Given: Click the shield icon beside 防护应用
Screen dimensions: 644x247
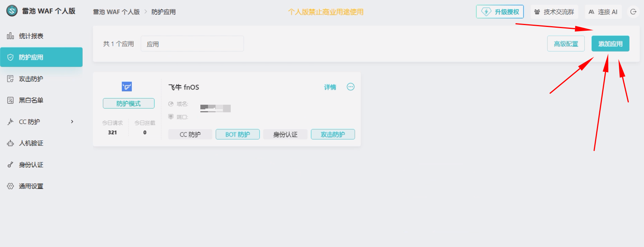Looking at the screenshot, I should tap(10, 57).
